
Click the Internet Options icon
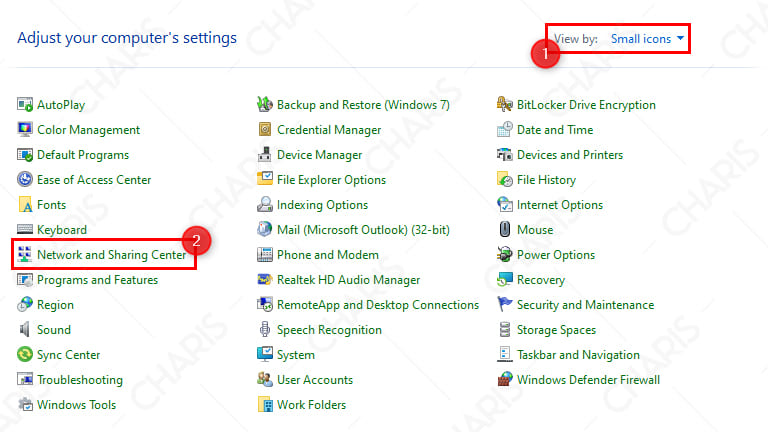[505, 204]
